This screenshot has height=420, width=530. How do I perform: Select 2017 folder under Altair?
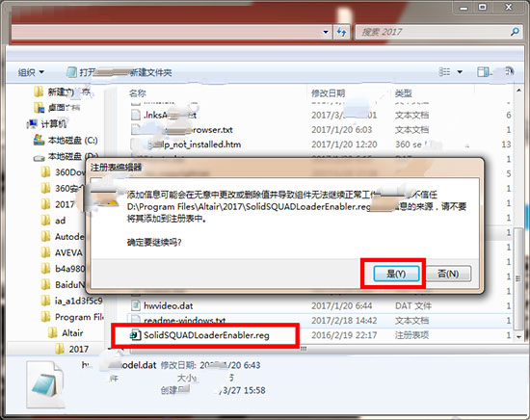click(x=71, y=349)
